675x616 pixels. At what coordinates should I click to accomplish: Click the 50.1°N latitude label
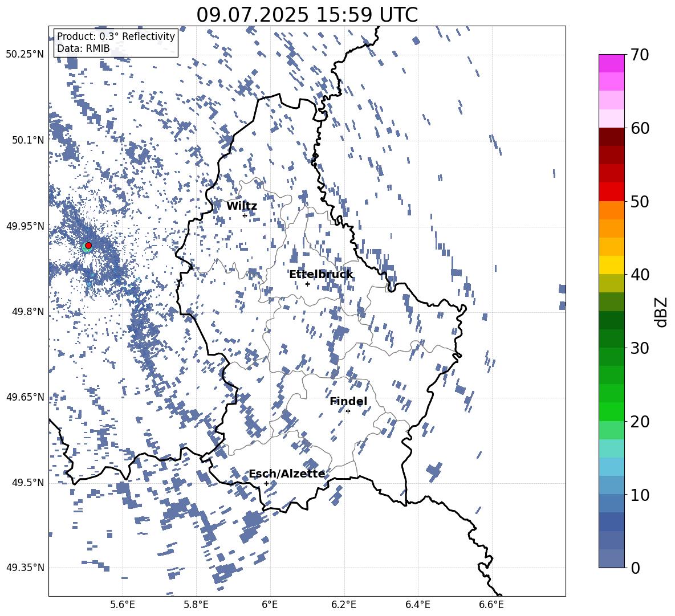28,140
